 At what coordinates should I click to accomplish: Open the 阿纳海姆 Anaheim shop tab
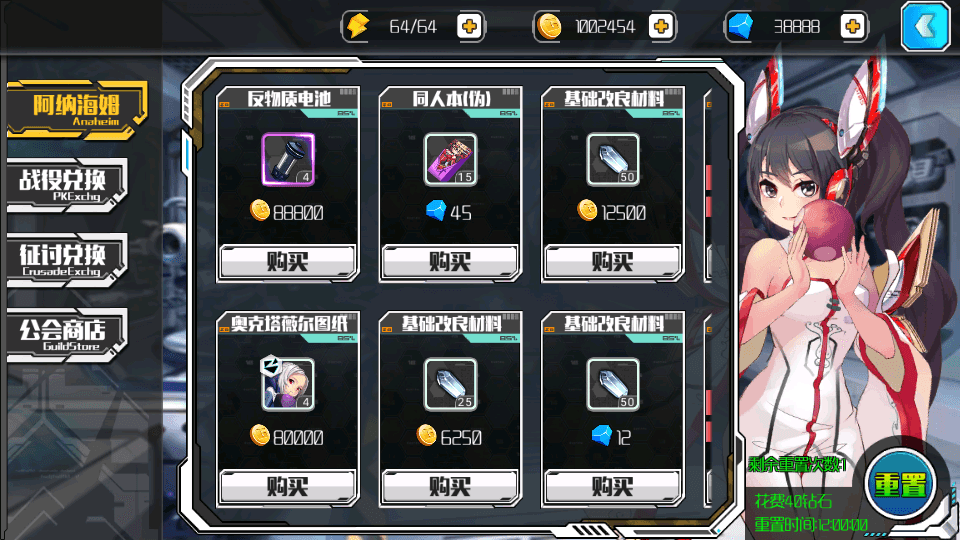pos(77,110)
